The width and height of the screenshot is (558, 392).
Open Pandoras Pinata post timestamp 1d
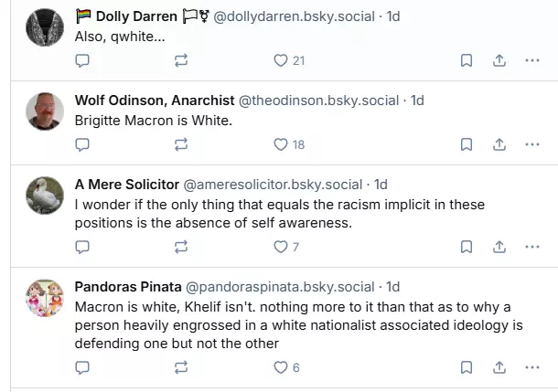(392, 286)
